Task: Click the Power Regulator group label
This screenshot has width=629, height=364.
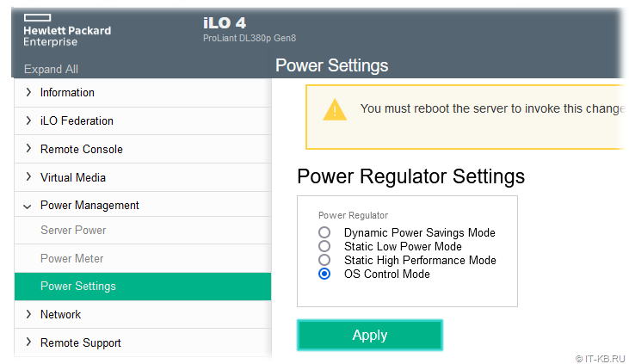Action: coord(353,215)
